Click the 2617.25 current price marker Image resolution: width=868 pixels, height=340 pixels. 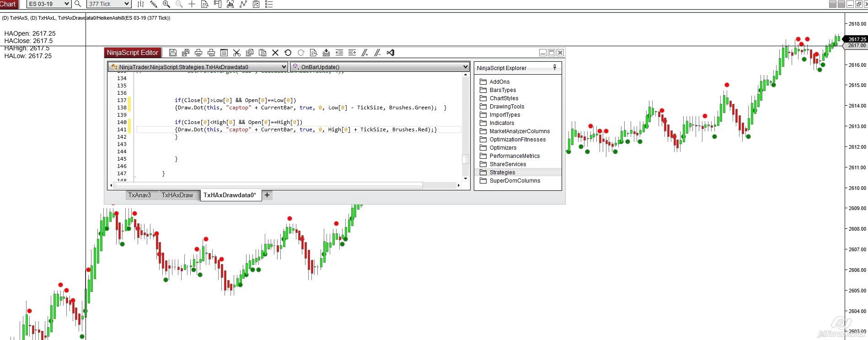click(x=856, y=39)
